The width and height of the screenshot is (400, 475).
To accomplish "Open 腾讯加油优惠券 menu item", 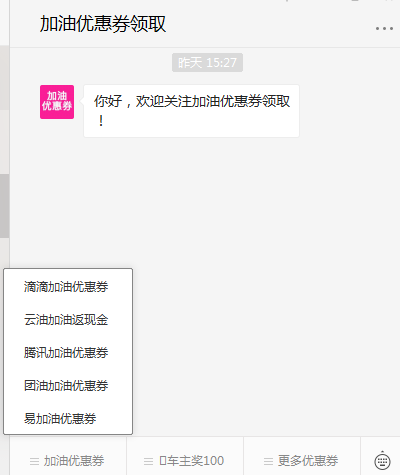I will pos(66,353).
